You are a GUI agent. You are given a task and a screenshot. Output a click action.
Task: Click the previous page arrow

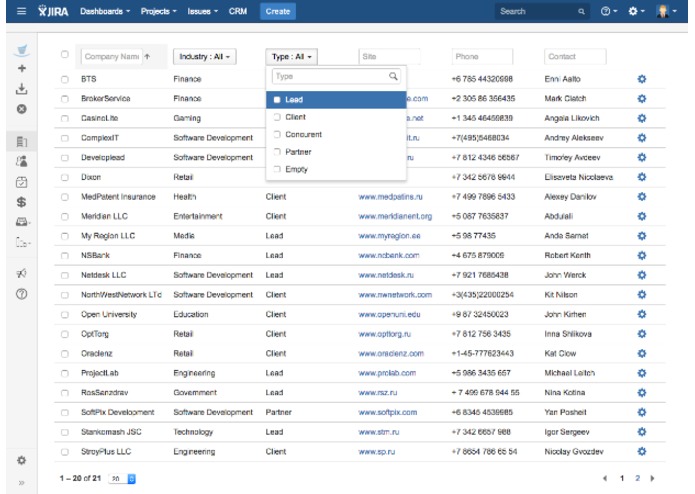(x=605, y=478)
